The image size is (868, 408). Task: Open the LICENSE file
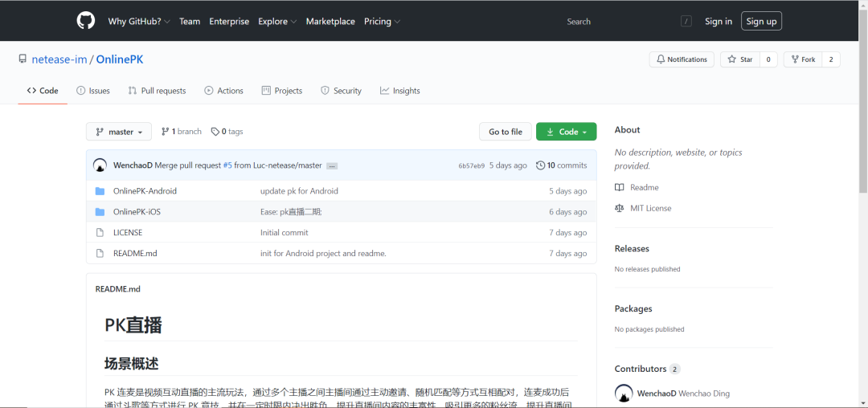128,233
